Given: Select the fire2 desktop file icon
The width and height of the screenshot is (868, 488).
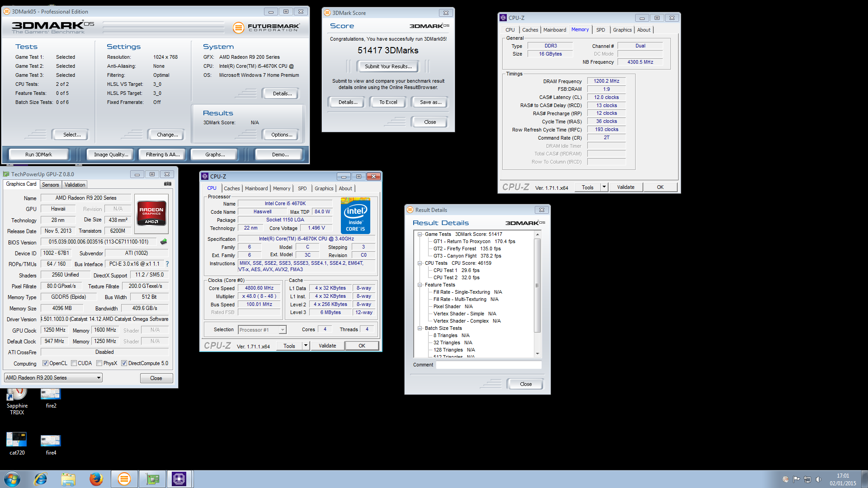Looking at the screenshot, I should click(x=51, y=398).
